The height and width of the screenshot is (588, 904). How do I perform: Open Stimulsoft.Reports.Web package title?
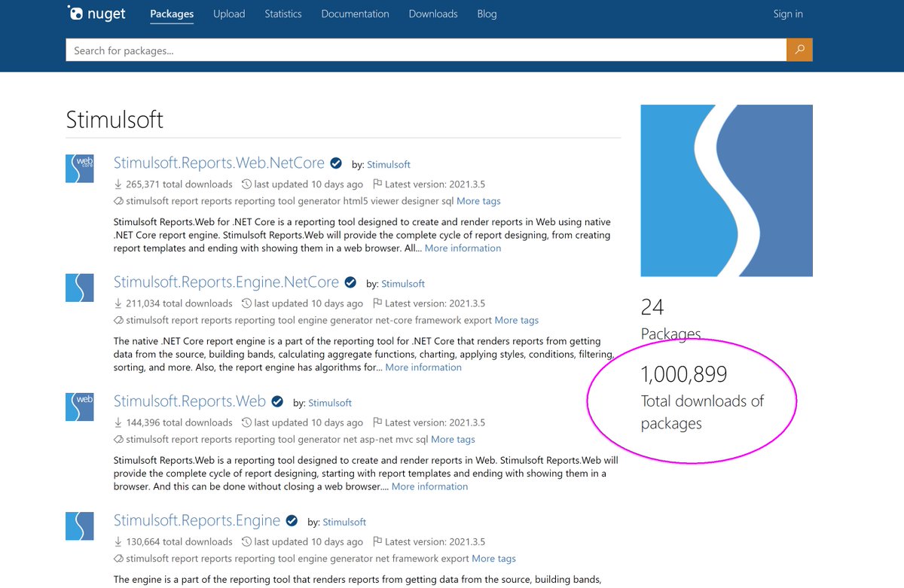click(190, 401)
